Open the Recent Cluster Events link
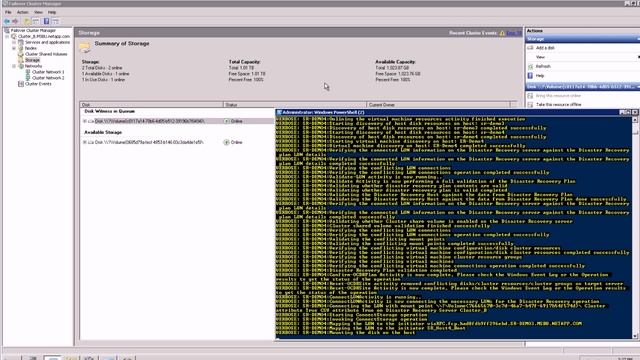Viewport: 640px width, 360px height. 514,33
